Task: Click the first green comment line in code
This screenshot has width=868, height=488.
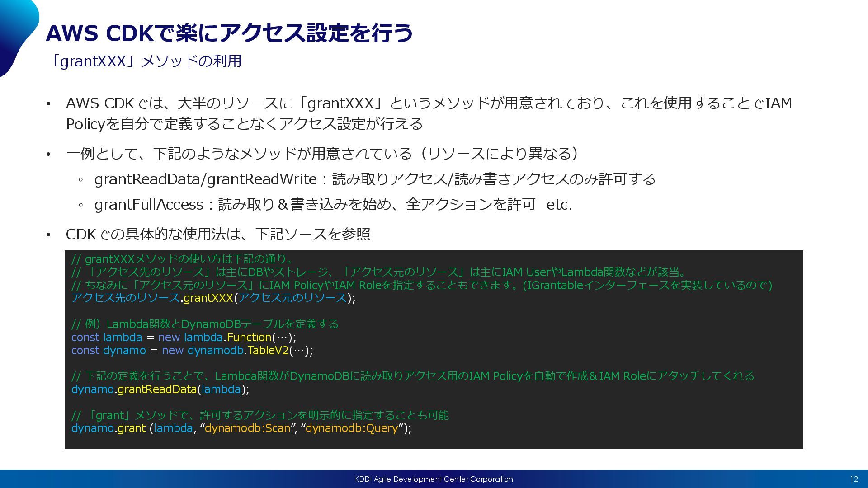Action: [183, 259]
